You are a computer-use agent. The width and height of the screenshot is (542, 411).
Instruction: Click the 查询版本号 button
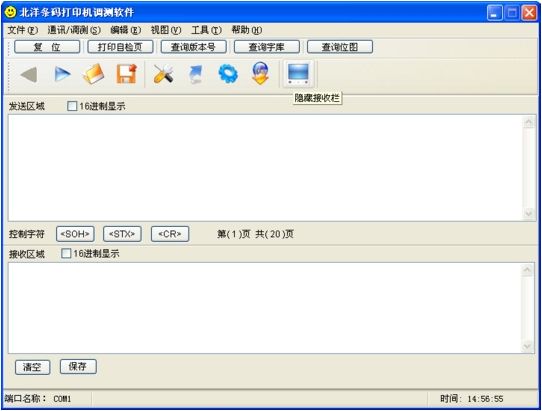(193, 47)
